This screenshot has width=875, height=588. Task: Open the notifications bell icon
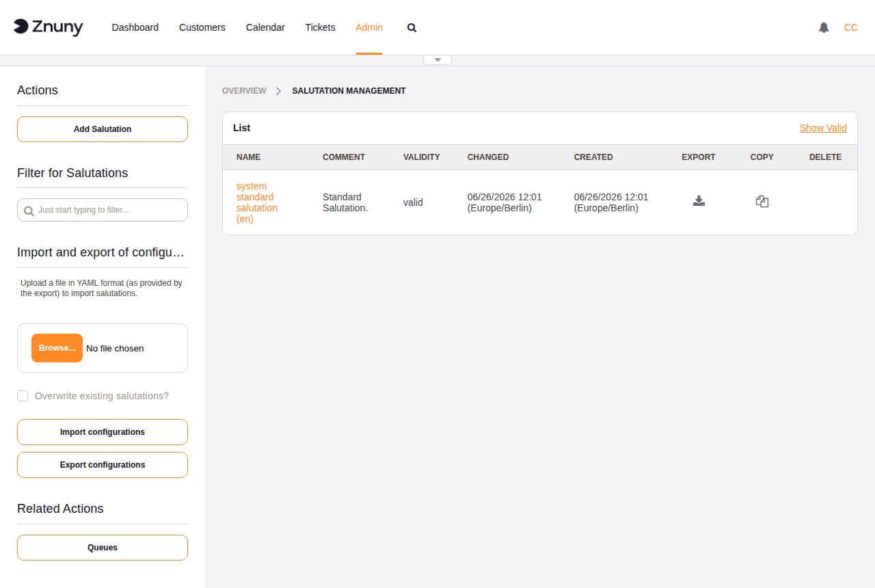[x=824, y=27]
